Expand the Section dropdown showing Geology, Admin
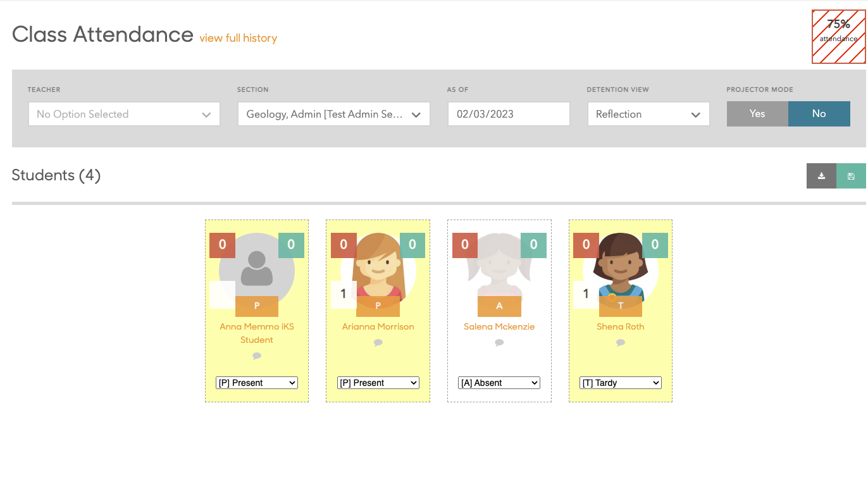The height and width of the screenshot is (489, 868). click(333, 115)
